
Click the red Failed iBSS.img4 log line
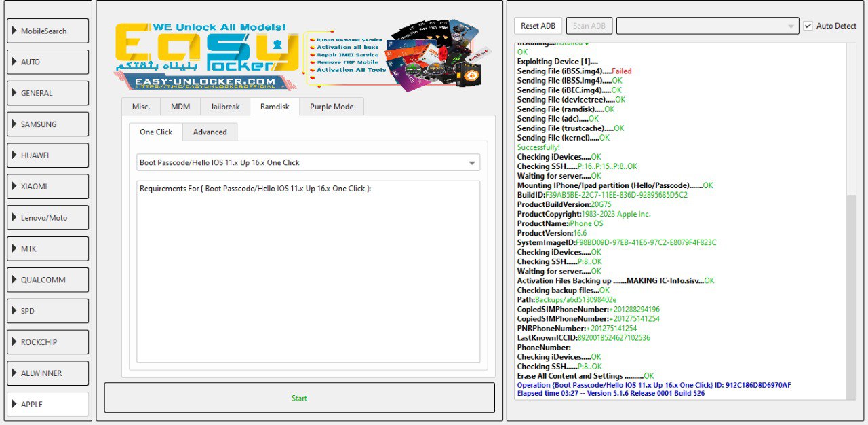click(574, 71)
